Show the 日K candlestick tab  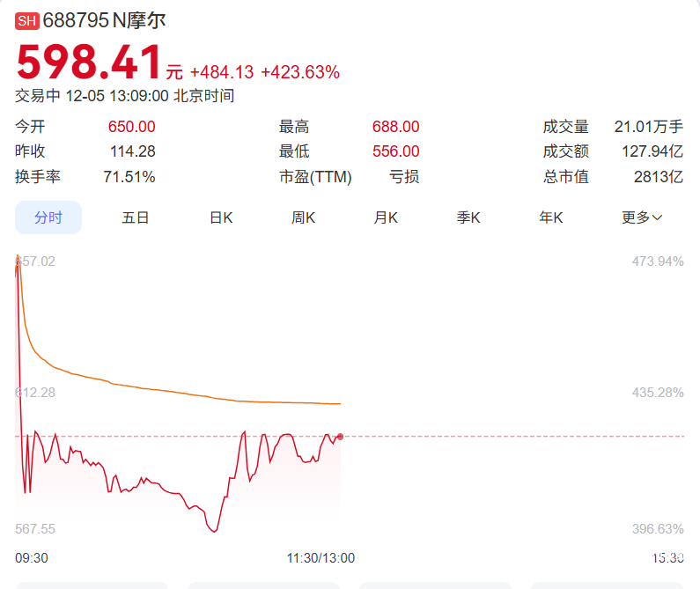click(221, 217)
